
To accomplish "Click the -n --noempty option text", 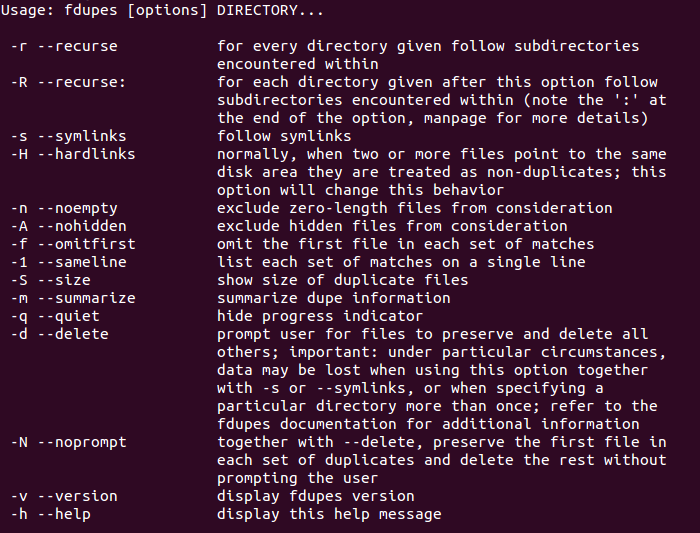I will coord(64,208).
